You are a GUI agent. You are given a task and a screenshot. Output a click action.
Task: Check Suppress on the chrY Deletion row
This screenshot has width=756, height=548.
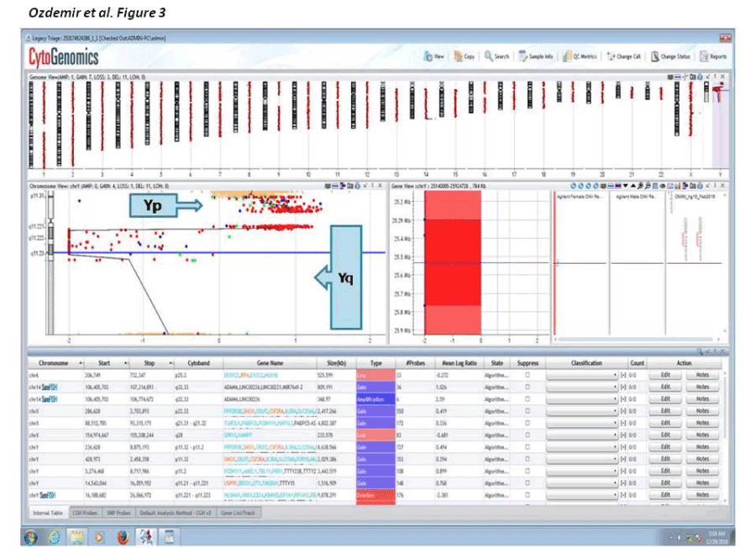527,495
